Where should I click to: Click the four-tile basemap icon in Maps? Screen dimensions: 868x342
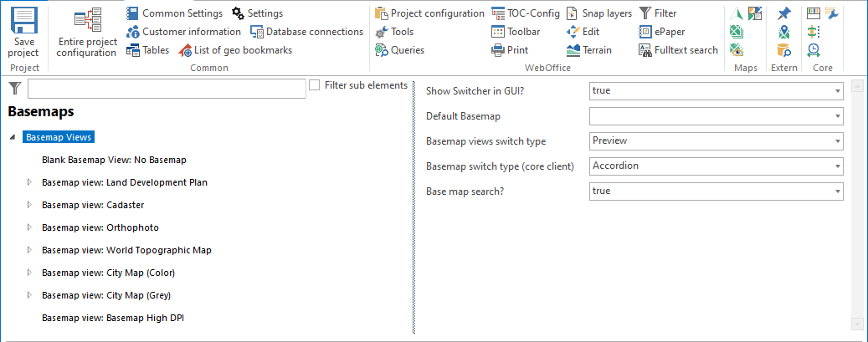[754, 13]
